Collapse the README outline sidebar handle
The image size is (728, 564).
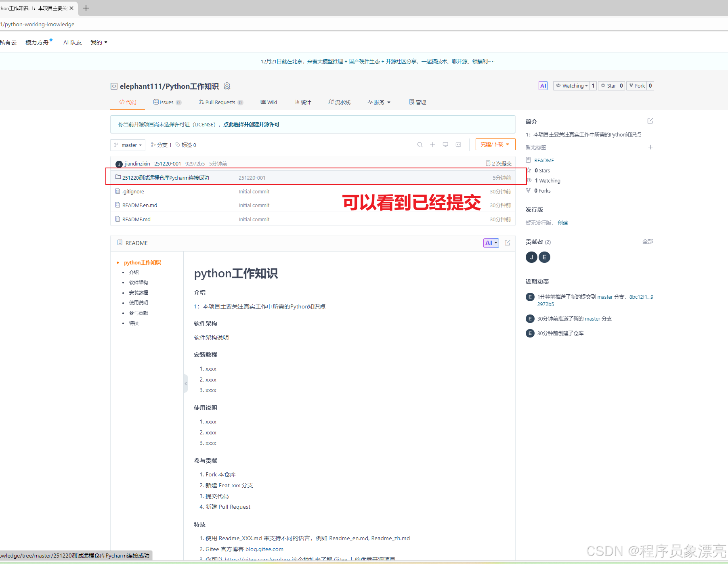pos(186,384)
